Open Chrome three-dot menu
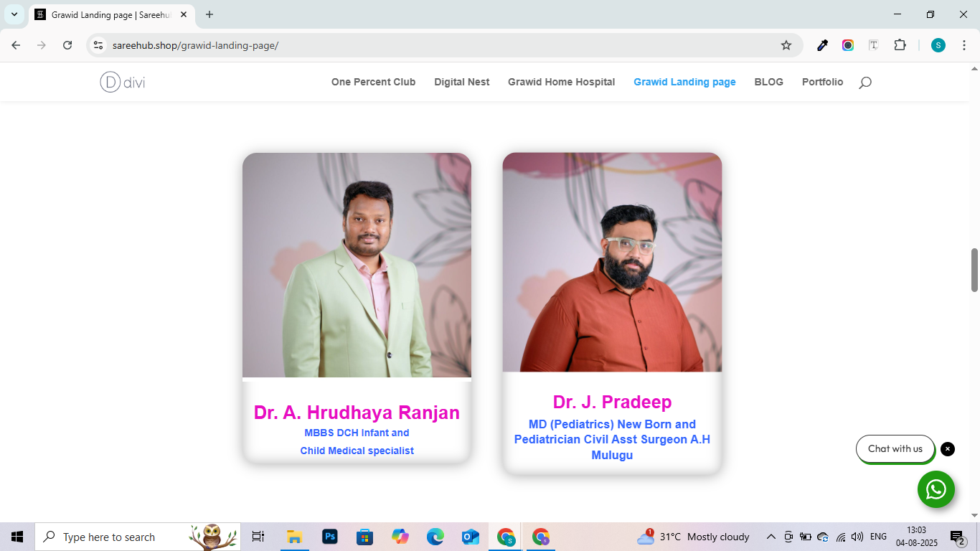This screenshot has width=980, height=551. pyautogui.click(x=963, y=45)
